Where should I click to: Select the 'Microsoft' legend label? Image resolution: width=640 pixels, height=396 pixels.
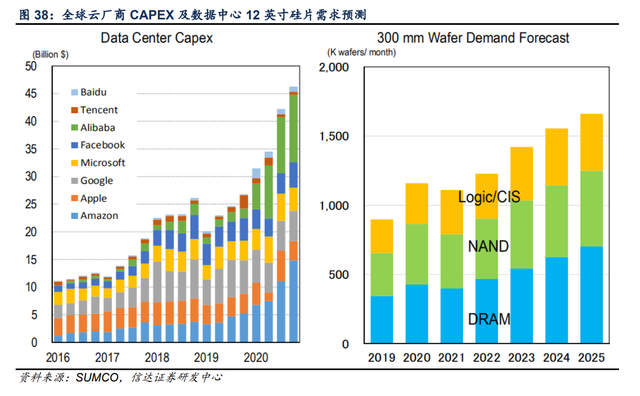tap(103, 163)
